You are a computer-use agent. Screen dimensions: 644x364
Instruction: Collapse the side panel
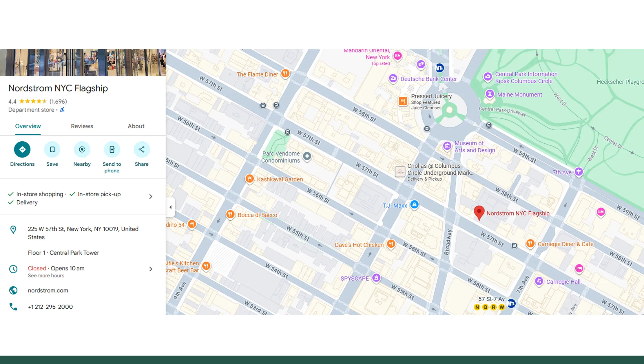click(171, 207)
